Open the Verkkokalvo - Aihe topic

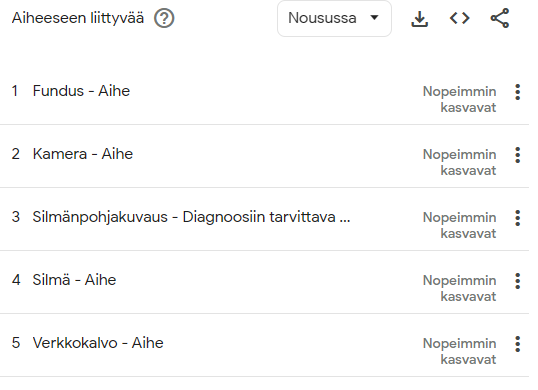(98, 343)
